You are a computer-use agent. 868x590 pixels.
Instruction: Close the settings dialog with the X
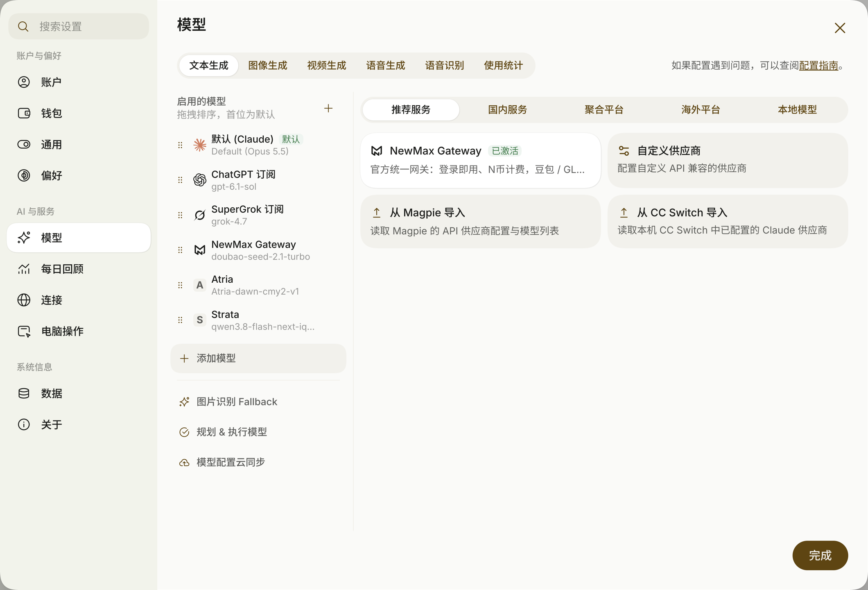tap(840, 28)
